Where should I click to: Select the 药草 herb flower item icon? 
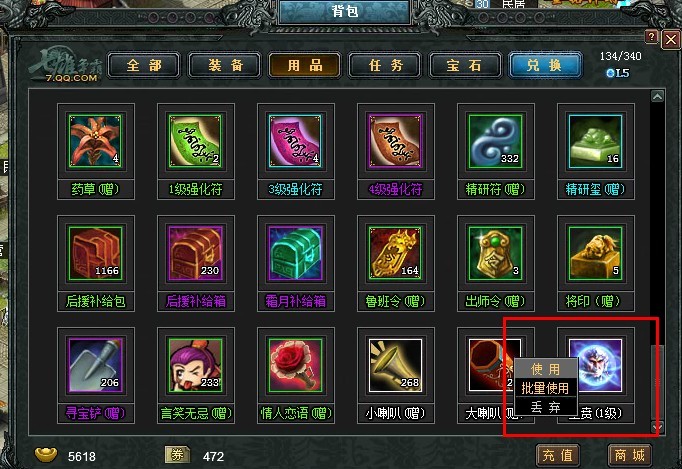click(x=95, y=141)
